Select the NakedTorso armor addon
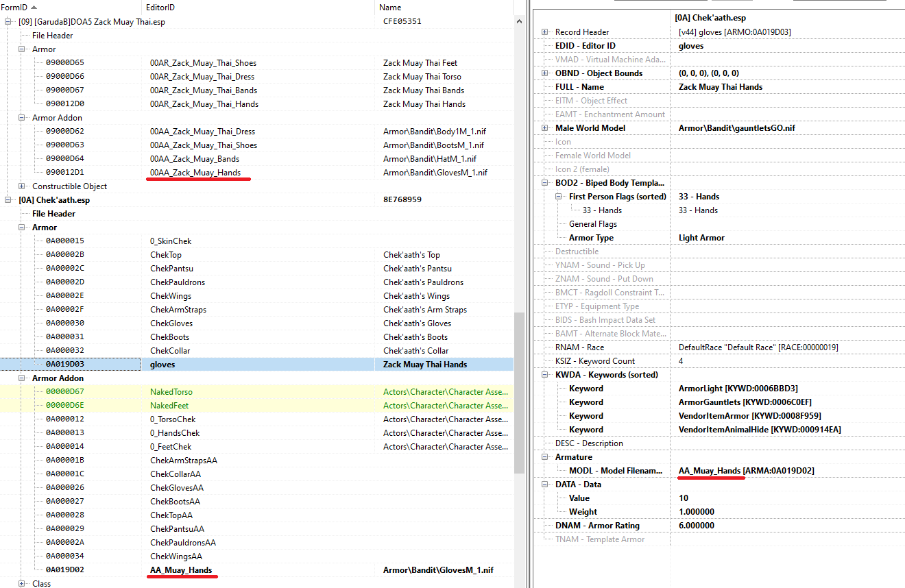 tap(256, 392)
